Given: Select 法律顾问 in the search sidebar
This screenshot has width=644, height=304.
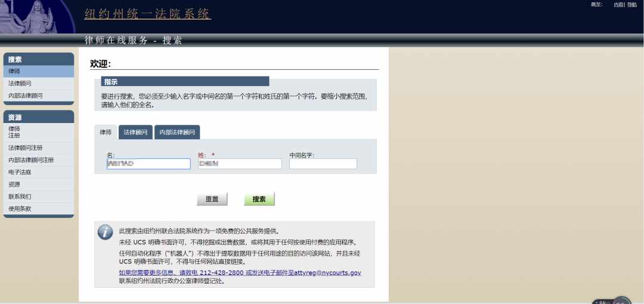Looking at the screenshot, I should click(39, 84).
